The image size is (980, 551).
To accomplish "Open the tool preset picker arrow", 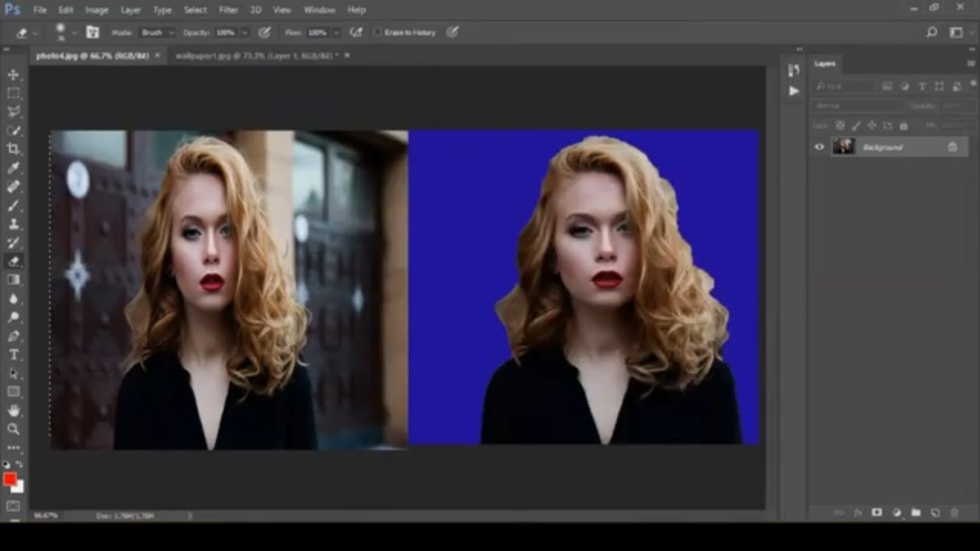I will (x=35, y=33).
